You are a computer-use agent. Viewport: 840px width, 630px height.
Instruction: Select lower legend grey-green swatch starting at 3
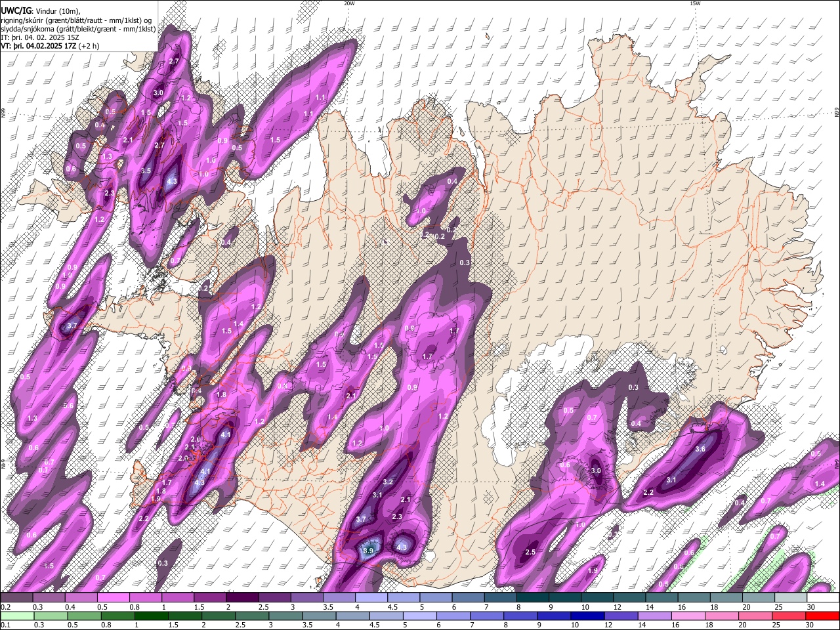(286, 616)
